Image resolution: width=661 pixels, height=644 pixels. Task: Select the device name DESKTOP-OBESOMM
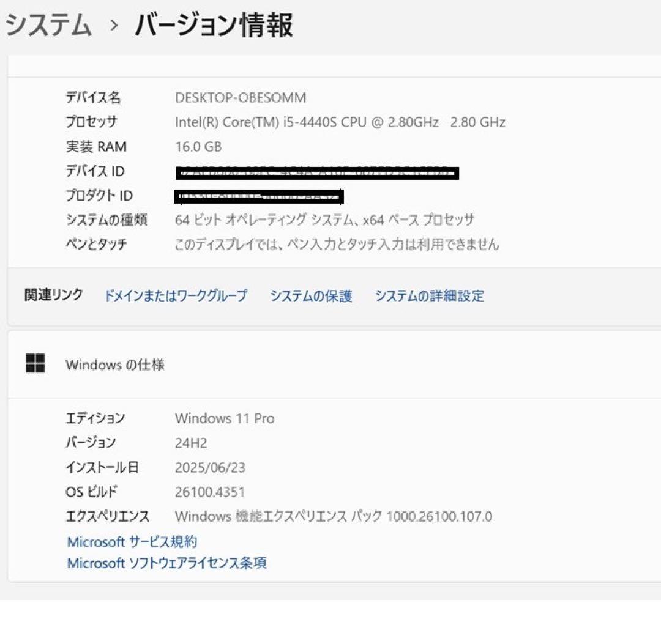click(x=241, y=98)
